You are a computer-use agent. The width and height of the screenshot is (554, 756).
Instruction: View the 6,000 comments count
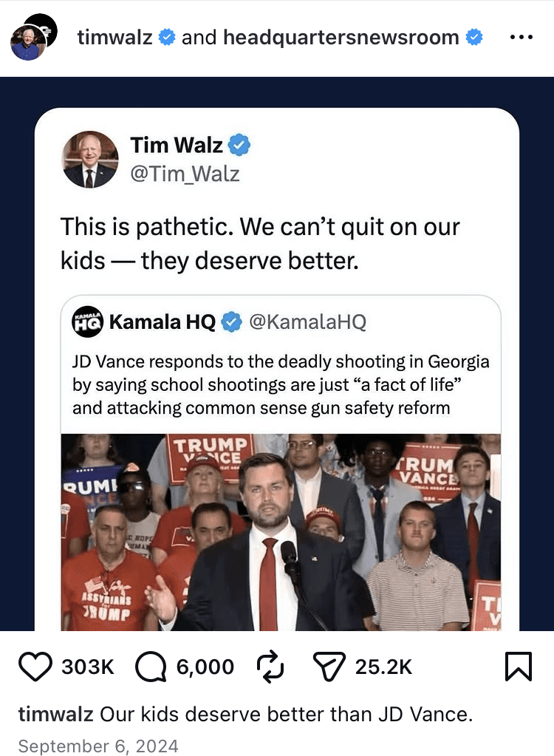[205, 667]
